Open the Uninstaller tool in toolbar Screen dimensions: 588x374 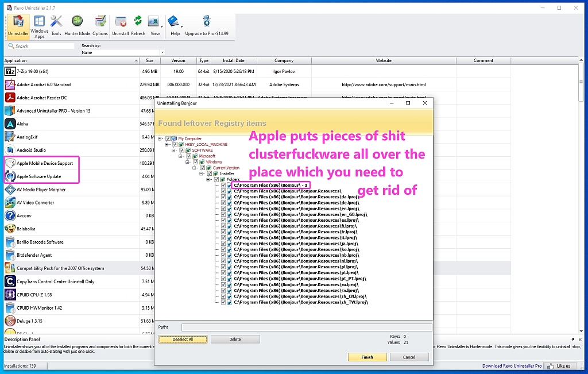click(x=18, y=26)
